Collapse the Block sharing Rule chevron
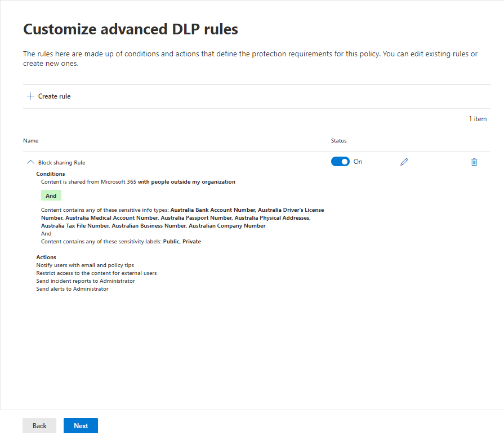 (30, 162)
